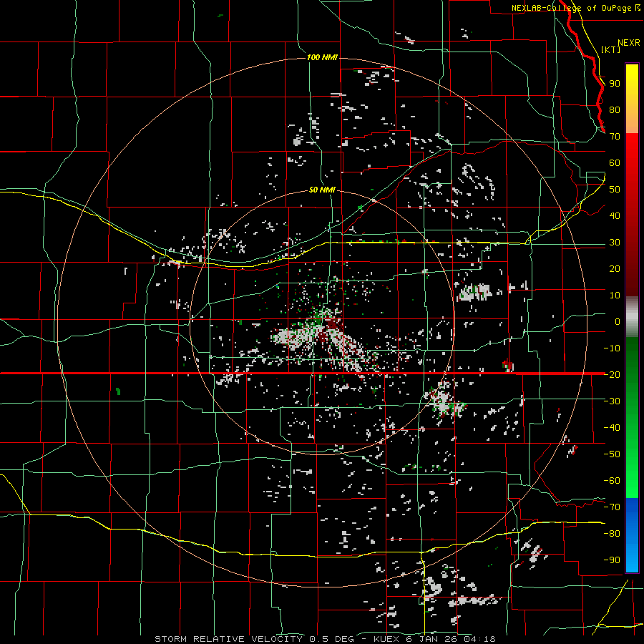This screenshot has width=644, height=644.
Task: Select the 30 value on the velocity scale
Action: tap(615, 243)
